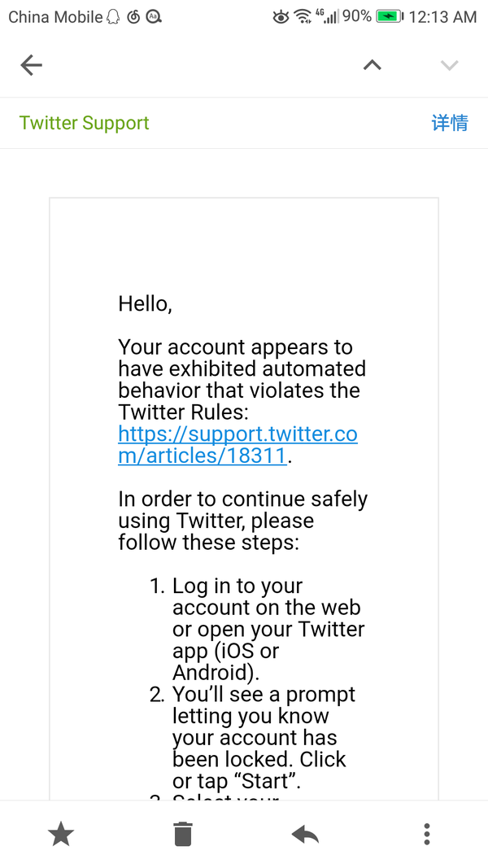Viewport: 488px width, 868px height.
Task: Open the three-dot more options menu
Action: tap(427, 833)
